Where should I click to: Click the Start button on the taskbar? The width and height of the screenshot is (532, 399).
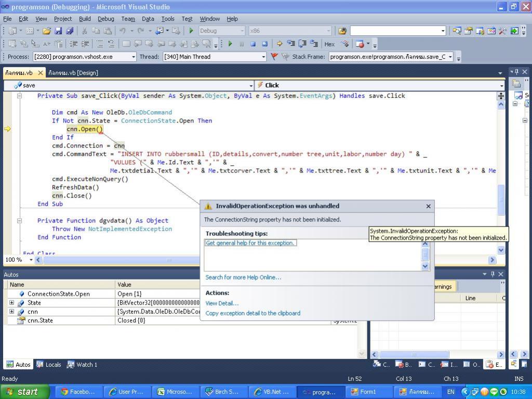pos(24,392)
